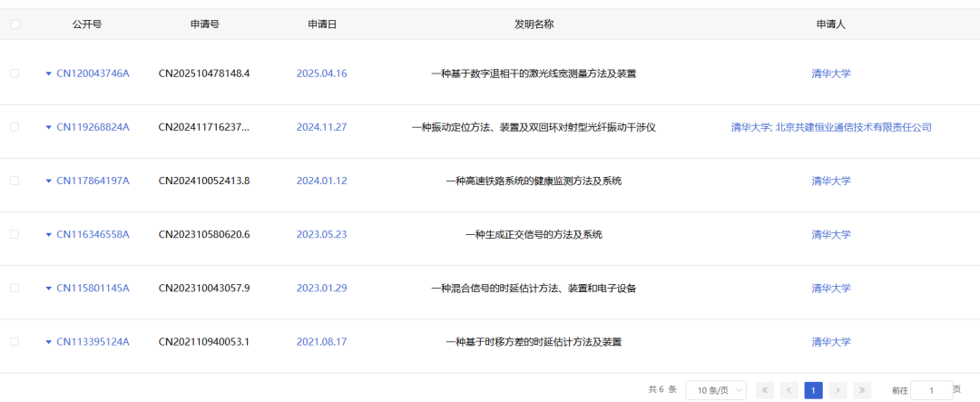
Task: Click the 共 6 条 total count label
Action: [x=662, y=389]
